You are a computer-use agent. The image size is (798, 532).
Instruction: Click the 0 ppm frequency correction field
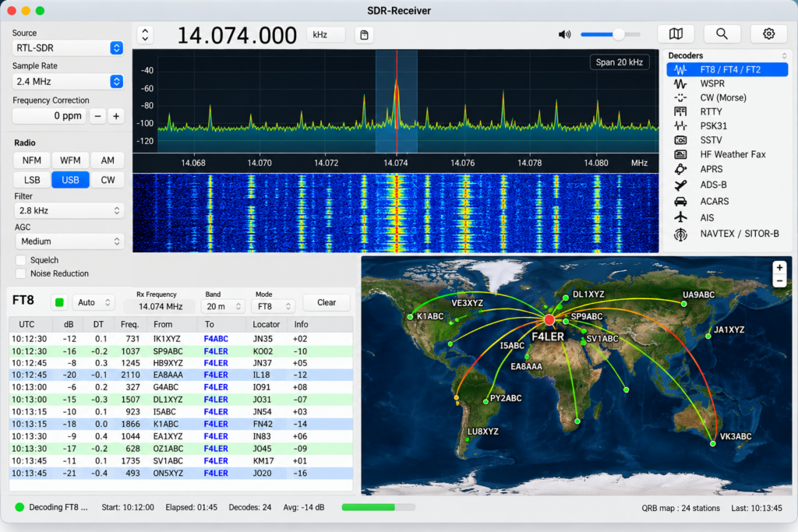(49, 116)
